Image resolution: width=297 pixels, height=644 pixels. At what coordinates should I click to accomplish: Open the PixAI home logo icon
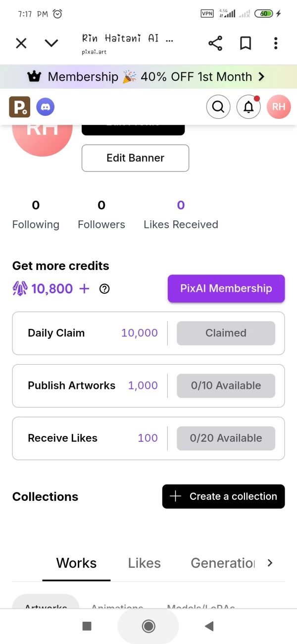tap(20, 107)
